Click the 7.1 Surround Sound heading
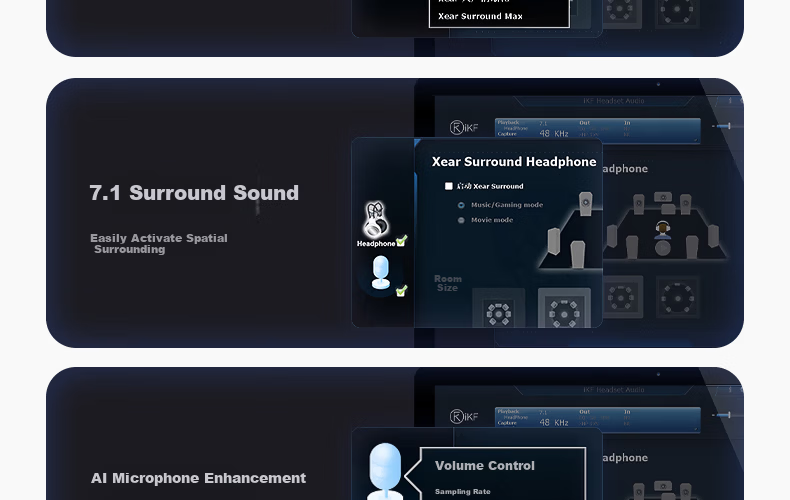This screenshot has width=790, height=500. 194,193
